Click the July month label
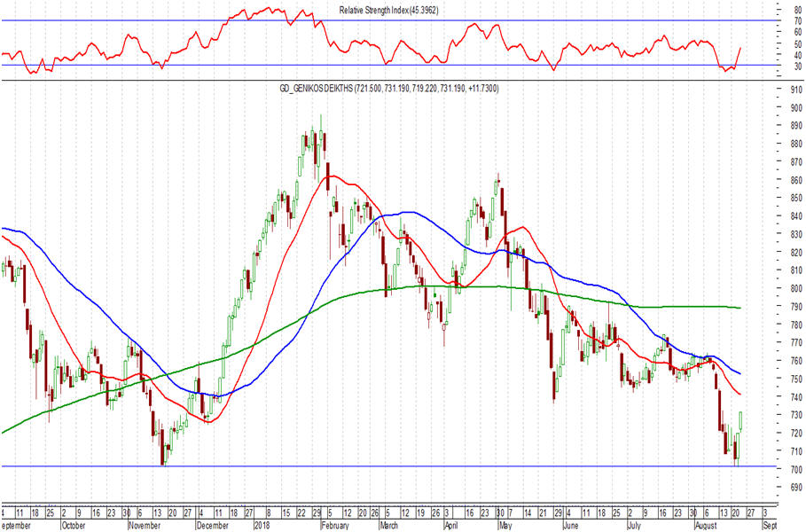 point(634,525)
